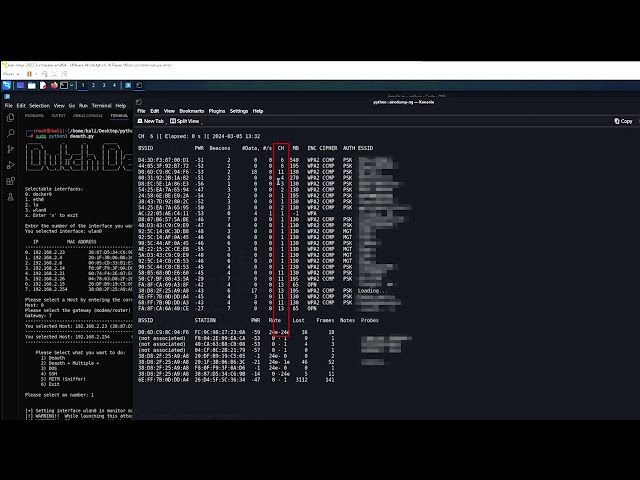Open the VS Code Explorer icon
Viewport: 640px width, 480px height.
coord(11,118)
